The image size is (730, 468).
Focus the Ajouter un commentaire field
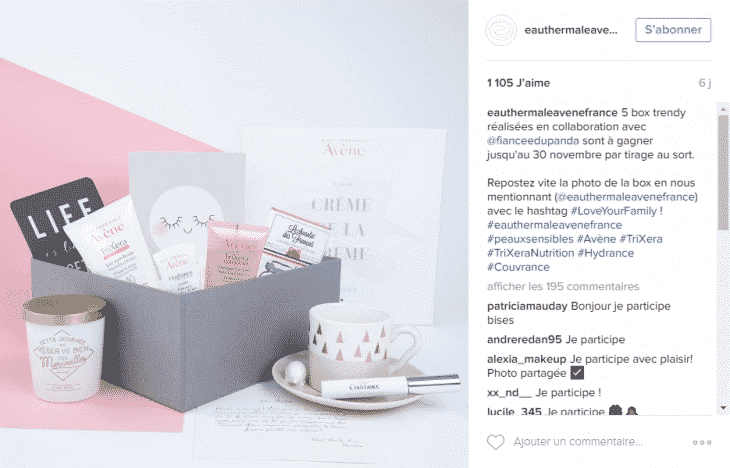coord(578,442)
